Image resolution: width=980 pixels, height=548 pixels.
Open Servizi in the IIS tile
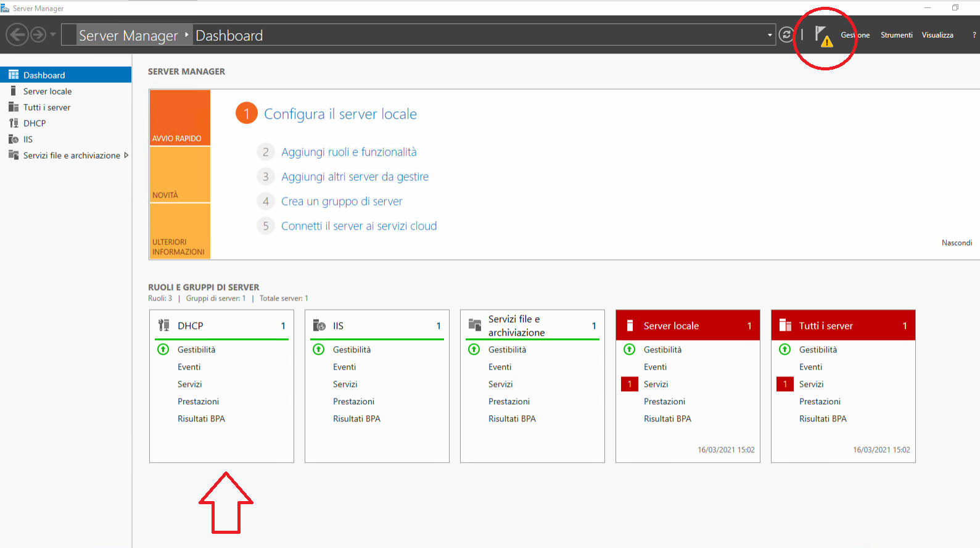(345, 384)
